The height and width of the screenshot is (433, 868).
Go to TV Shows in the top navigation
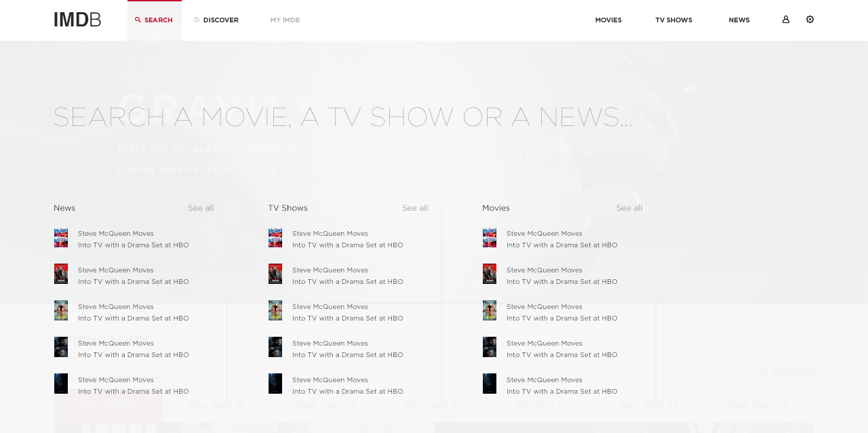(673, 20)
